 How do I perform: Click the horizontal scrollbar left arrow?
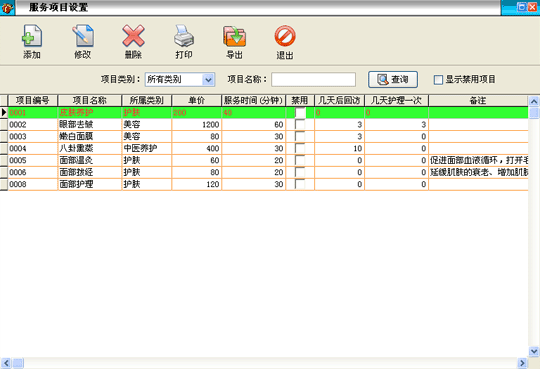click(x=6, y=363)
